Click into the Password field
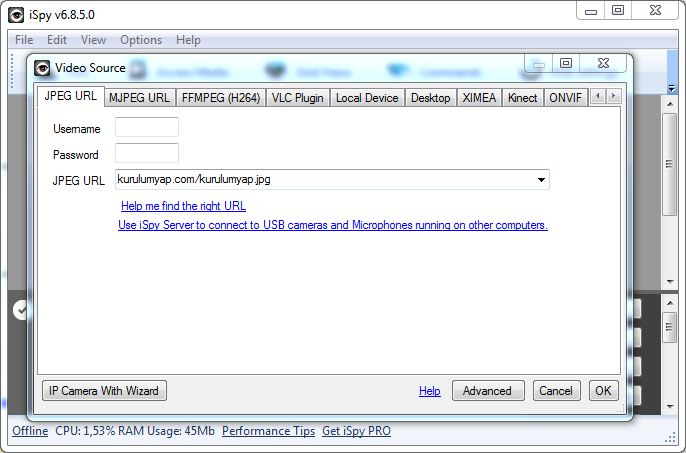 point(147,153)
